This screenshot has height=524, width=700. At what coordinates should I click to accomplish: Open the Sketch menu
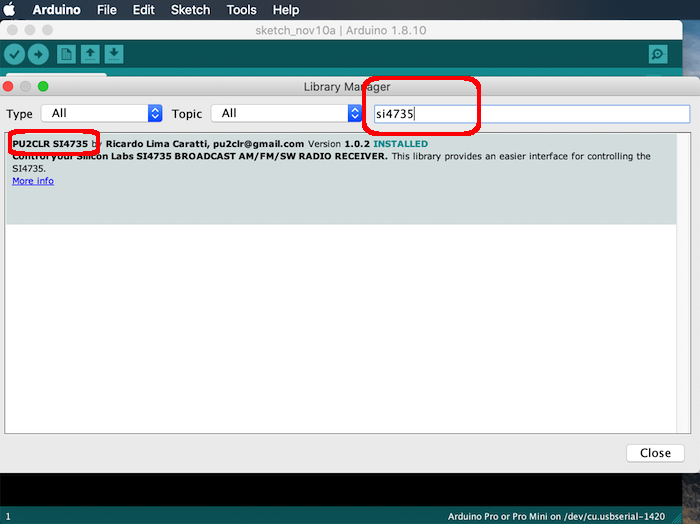(190, 9)
